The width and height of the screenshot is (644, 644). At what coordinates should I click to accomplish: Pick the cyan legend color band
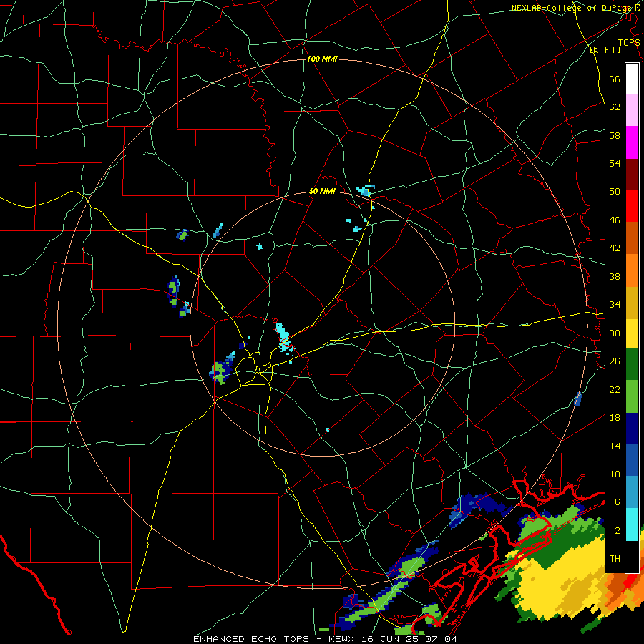coord(632,525)
